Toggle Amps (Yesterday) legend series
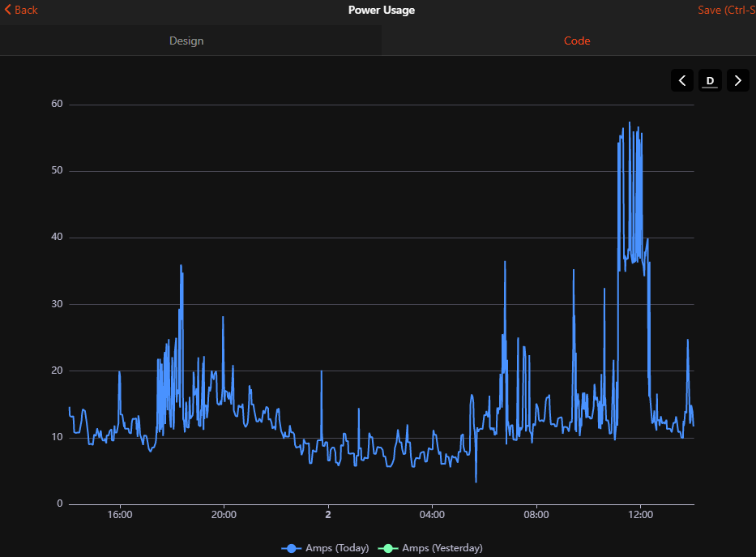This screenshot has width=756, height=557. (x=430, y=548)
